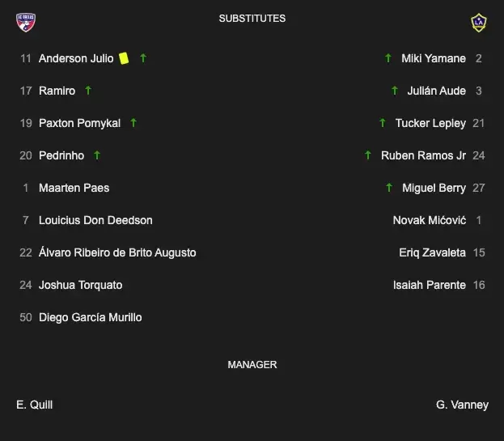Click Anderson Julio's yellow card icon
The height and width of the screenshot is (441, 504).
pyautogui.click(x=124, y=58)
